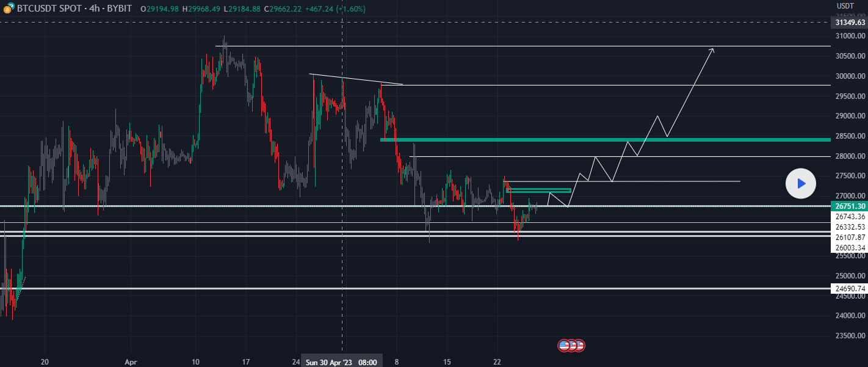Click the 22 date label on time axis
The width and height of the screenshot is (868, 367).
pyautogui.click(x=497, y=362)
